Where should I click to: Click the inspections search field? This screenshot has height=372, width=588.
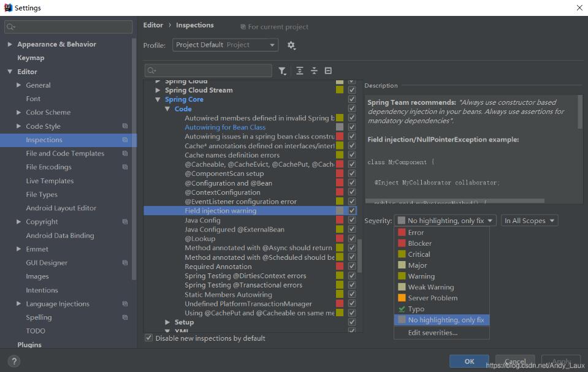click(208, 70)
